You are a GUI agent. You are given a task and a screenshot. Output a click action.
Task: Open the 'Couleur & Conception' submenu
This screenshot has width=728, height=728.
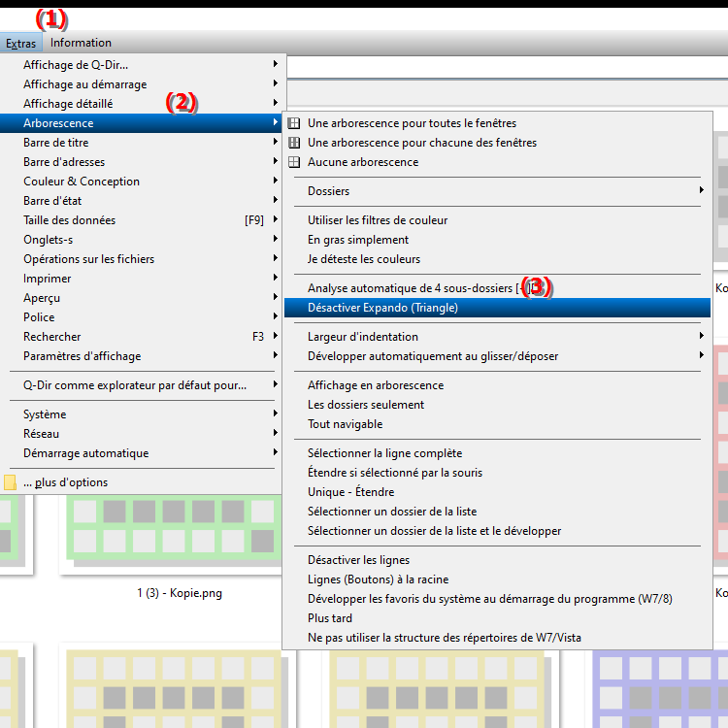tap(141, 182)
